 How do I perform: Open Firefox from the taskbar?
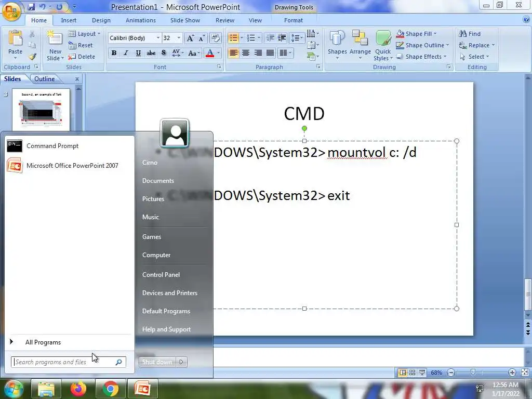pyautogui.click(x=78, y=389)
